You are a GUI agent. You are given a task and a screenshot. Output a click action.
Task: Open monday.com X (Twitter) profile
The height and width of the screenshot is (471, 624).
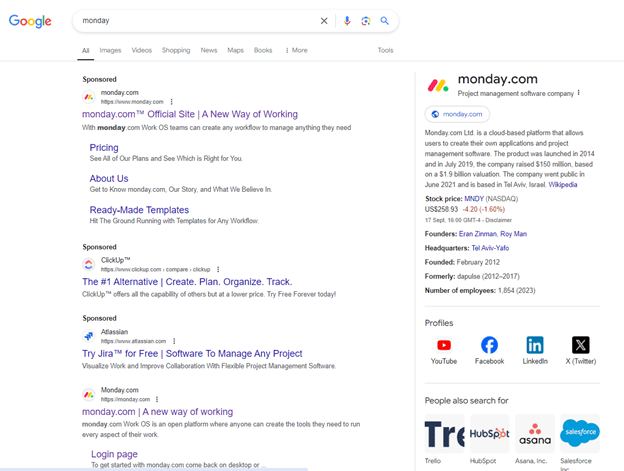[x=581, y=350]
